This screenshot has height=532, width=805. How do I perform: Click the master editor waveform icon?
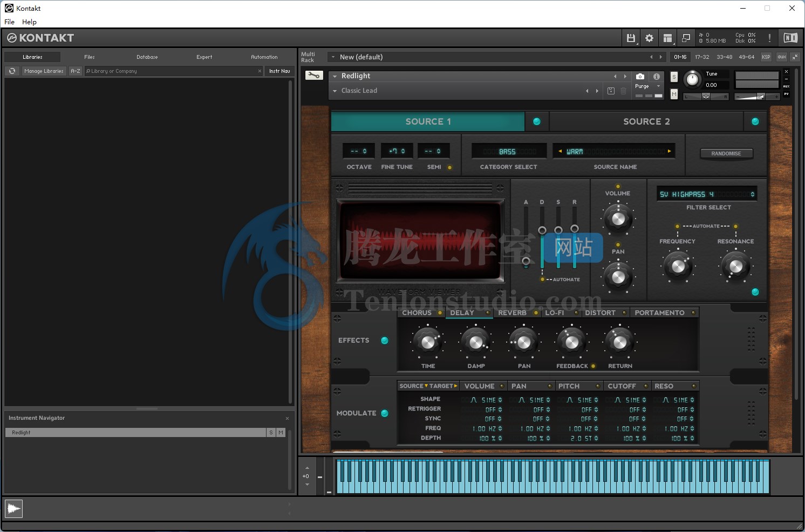[x=13, y=508]
